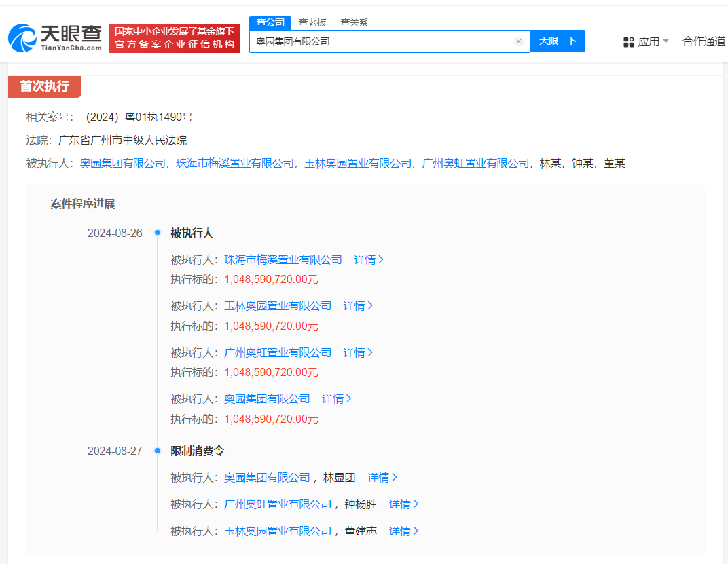
Task: Click the timeline dot beside 2024-08-26
Action: point(158,232)
